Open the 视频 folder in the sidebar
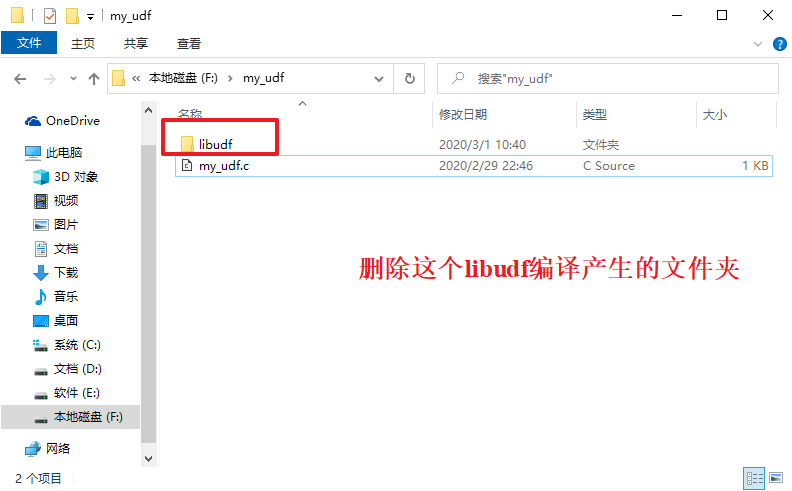The image size is (792, 491). click(x=56, y=201)
